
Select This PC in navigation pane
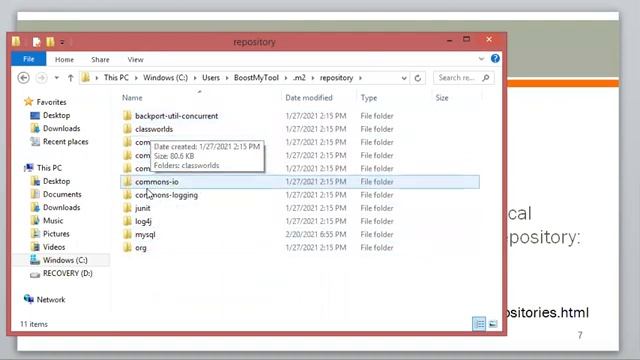click(49, 168)
